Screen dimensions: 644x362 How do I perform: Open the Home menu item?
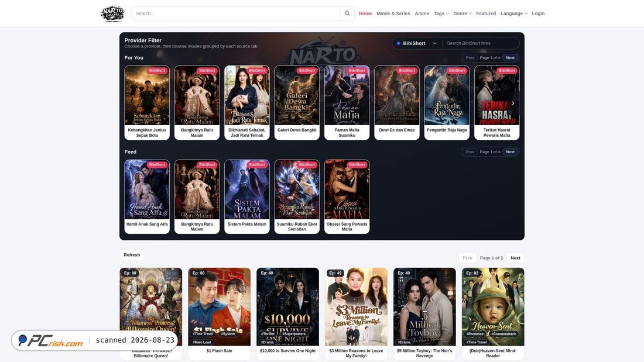tap(365, 13)
